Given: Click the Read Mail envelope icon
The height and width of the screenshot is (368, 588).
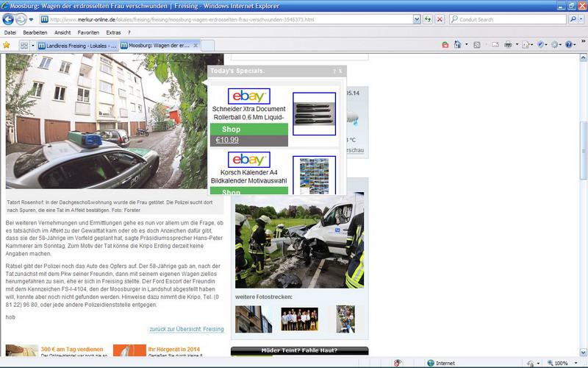Looking at the screenshot, I should click(495, 45).
